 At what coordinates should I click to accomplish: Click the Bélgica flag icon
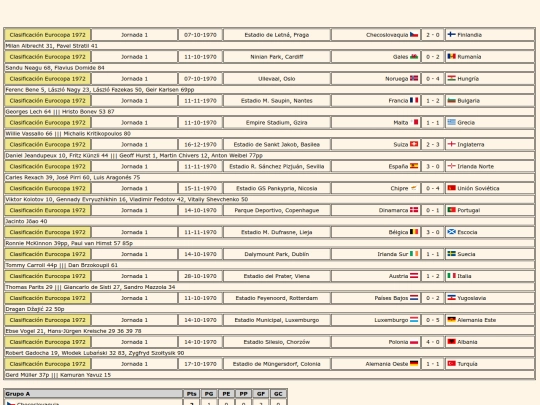(414, 232)
